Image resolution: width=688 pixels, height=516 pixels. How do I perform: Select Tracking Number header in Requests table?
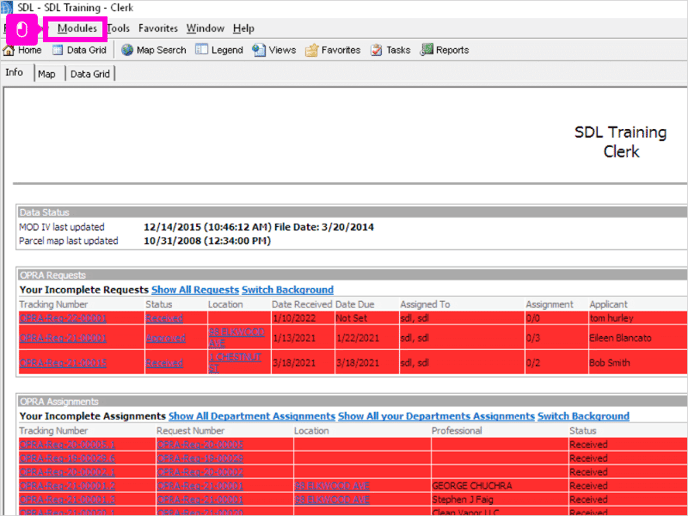[x=54, y=305]
